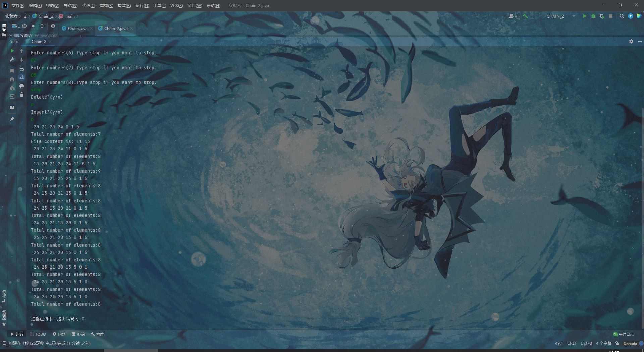Close the Chain_2.java tab

[132, 28]
